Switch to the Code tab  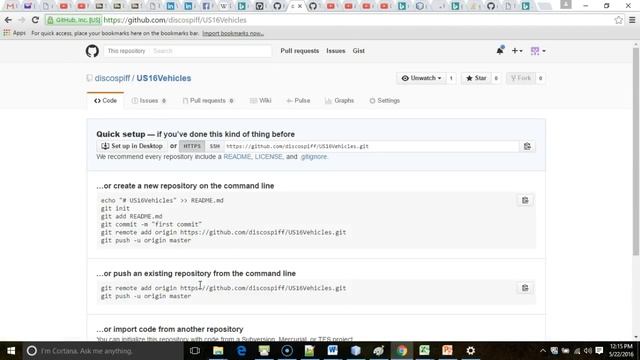click(x=105, y=100)
